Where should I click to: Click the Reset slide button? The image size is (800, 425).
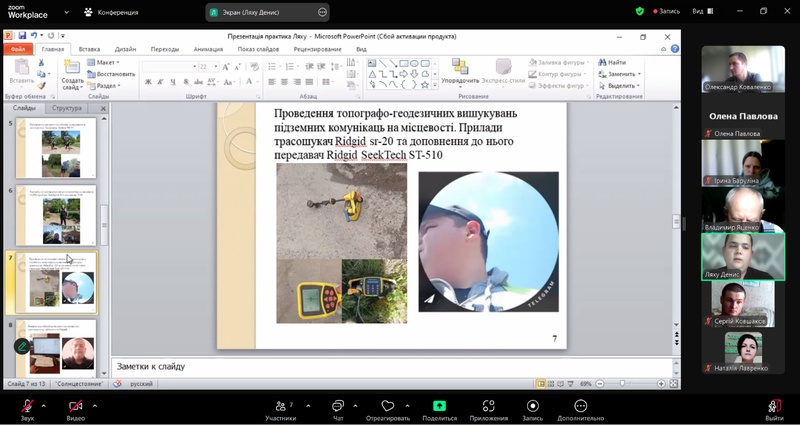111,74
